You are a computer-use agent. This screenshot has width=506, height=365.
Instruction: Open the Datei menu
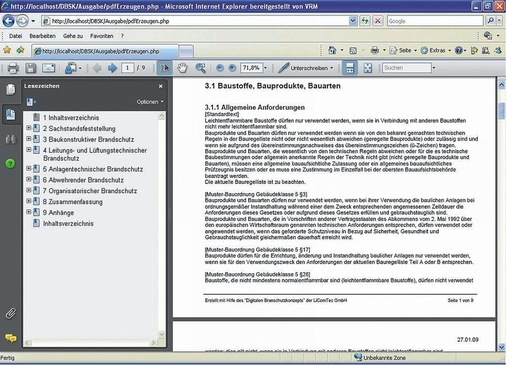point(15,36)
